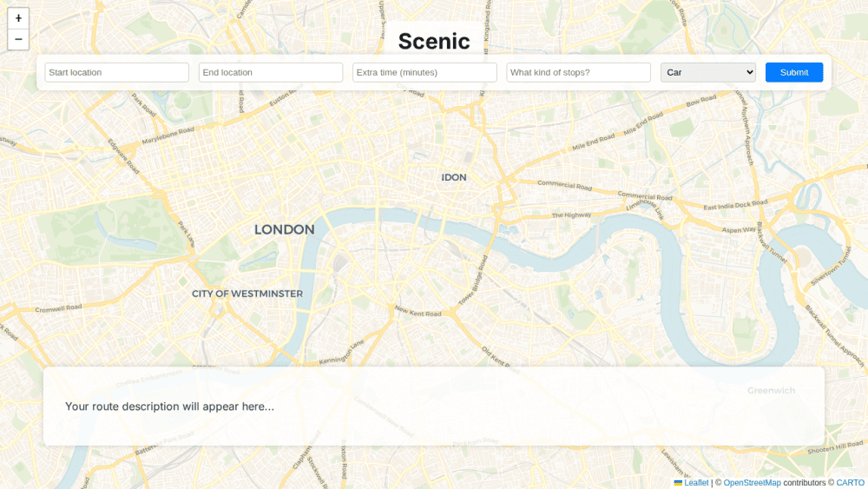Click The Highway road label
This screenshot has width=868, height=489.
tap(571, 215)
